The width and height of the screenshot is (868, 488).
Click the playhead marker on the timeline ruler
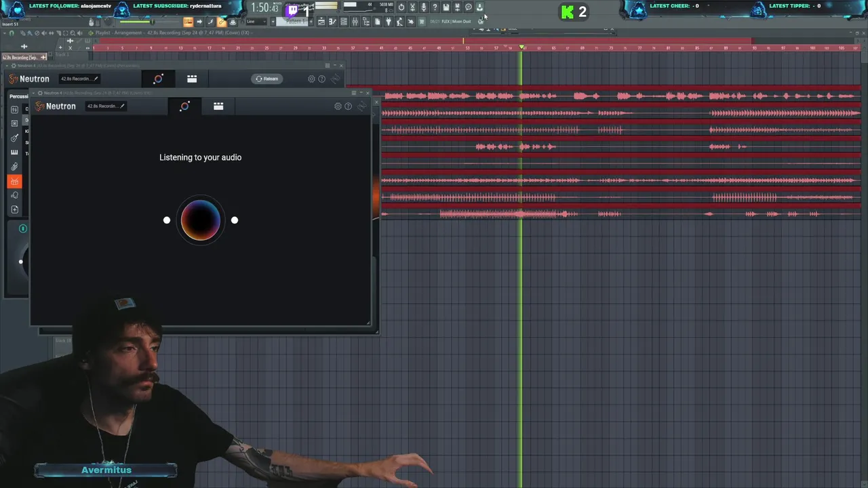pos(522,47)
